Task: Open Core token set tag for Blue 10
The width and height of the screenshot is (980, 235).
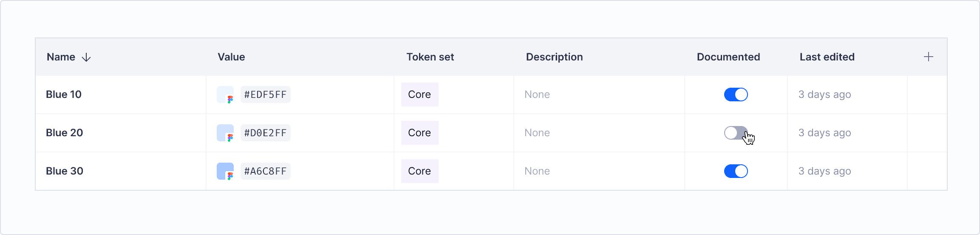Action: (x=419, y=95)
